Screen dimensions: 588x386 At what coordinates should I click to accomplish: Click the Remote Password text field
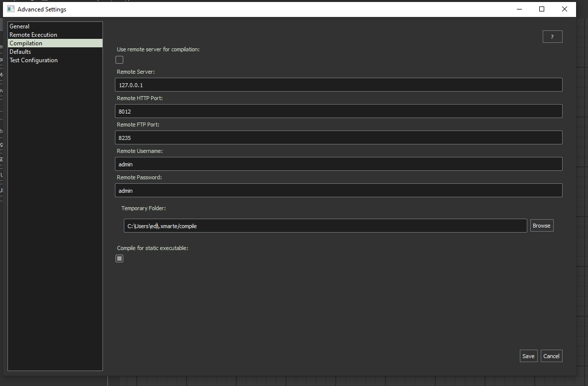(338, 190)
